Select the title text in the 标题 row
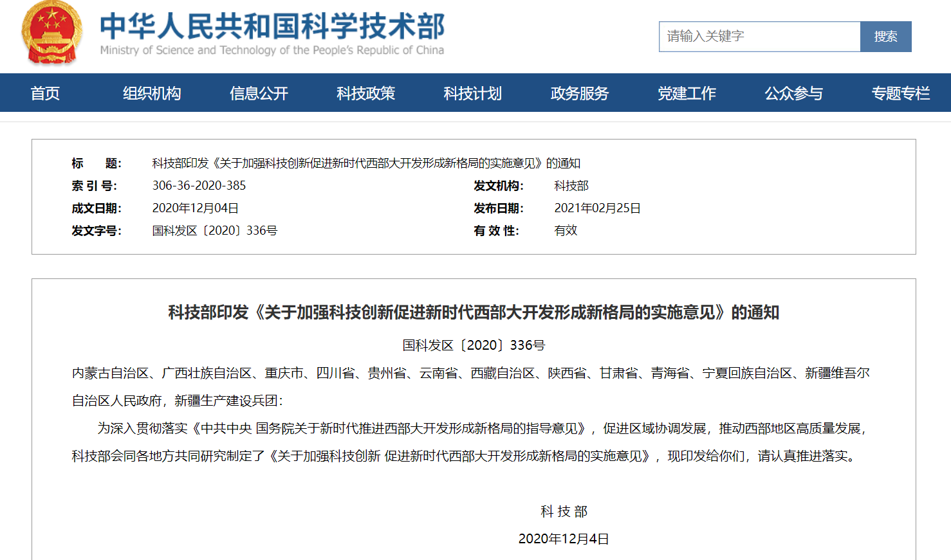This screenshot has width=951, height=560. 366,163
